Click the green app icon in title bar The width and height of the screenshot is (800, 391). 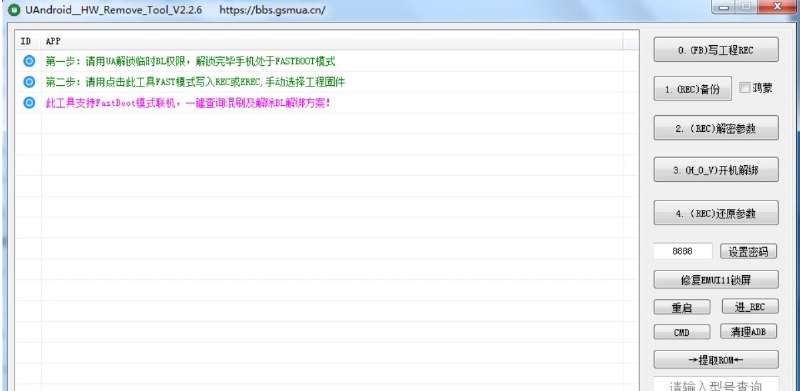[x=14, y=10]
